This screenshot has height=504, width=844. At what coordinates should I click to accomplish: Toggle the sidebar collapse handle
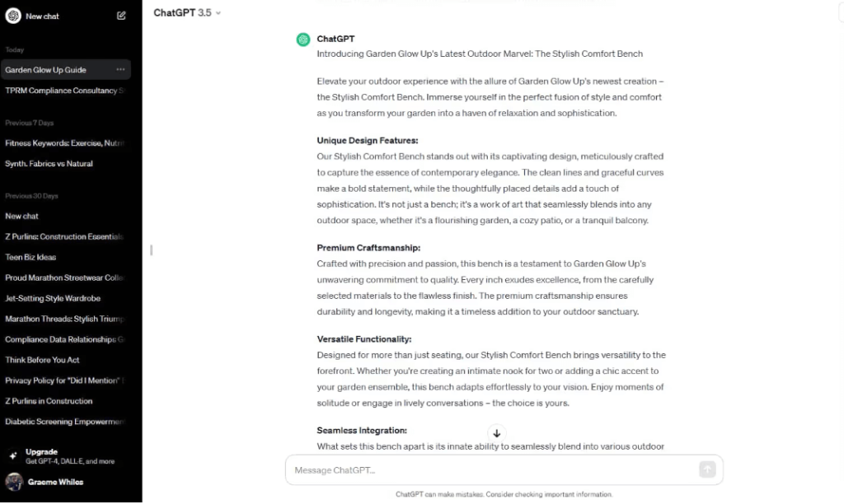151,249
